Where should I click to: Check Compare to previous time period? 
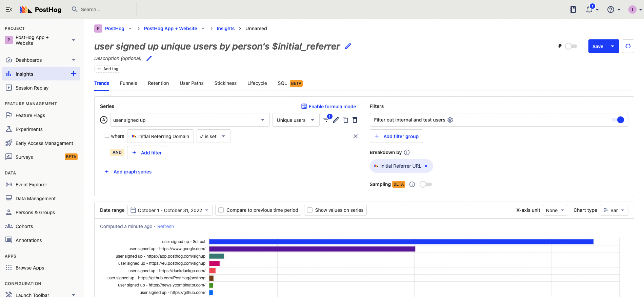pyautogui.click(x=221, y=210)
